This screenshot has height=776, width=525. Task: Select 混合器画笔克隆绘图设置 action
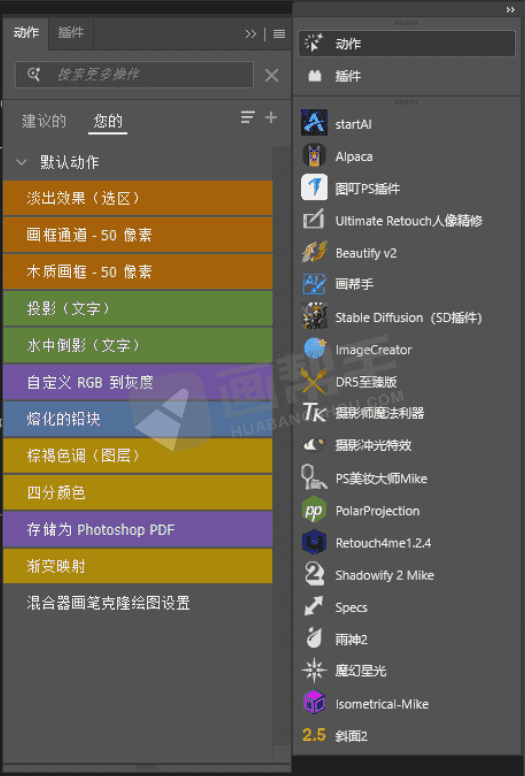click(138, 603)
